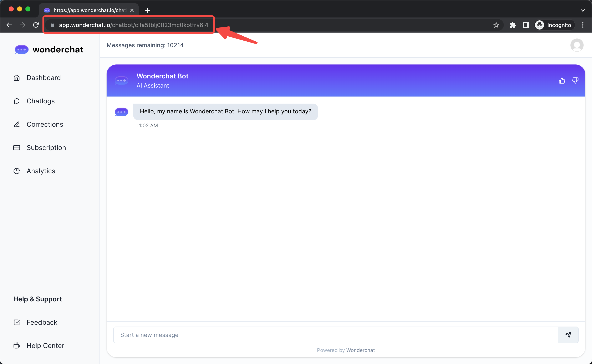Click the thumbs up icon in chat header
592x364 pixels.
(x=562, y=81)
